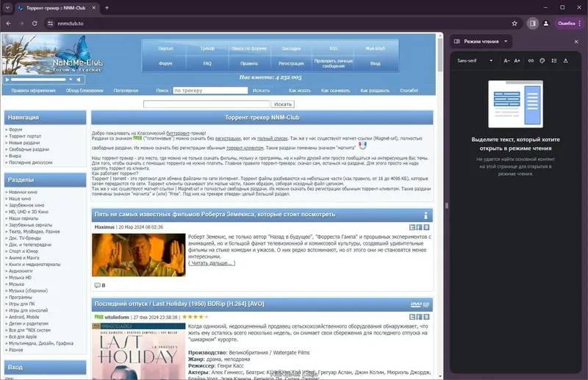Click the magnet icon in welcome text
Screen dimensions: 588x380
pos(362,146)
